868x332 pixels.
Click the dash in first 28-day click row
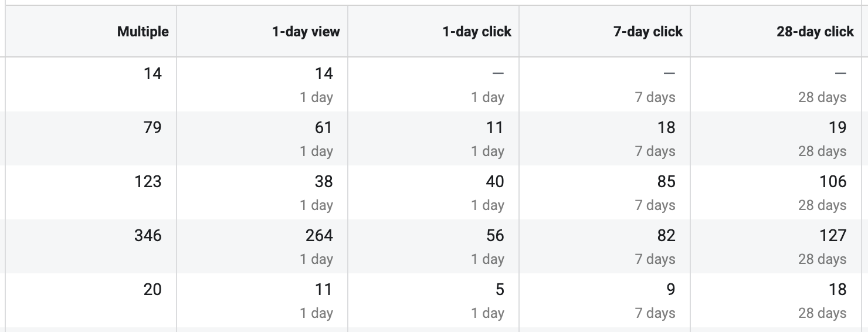click(840, 73)
